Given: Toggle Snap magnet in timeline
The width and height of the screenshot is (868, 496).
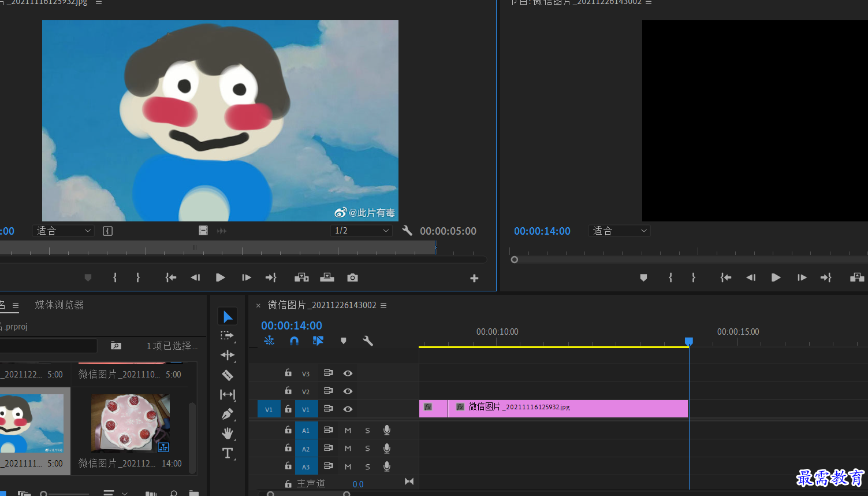Looking at the screenshot, I should tap(294, 341).
